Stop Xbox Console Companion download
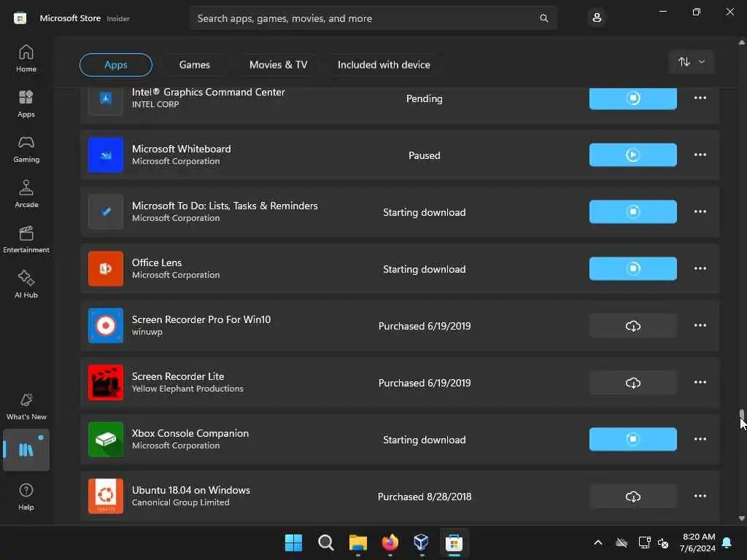 (632, 439)
